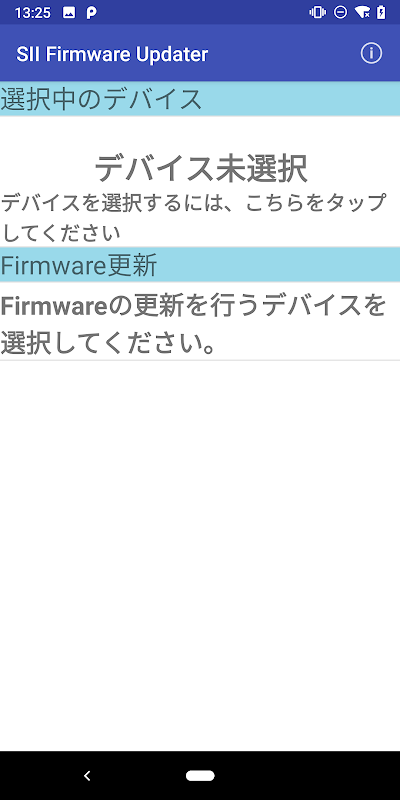Tap the 選択中のデバイス section header
Screen dimensions: 400x800
coord(200,98)
